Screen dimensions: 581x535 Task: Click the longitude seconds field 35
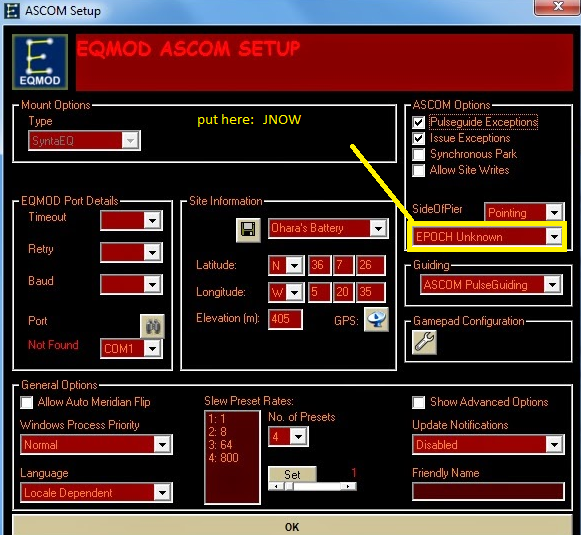tap(371, 293)
